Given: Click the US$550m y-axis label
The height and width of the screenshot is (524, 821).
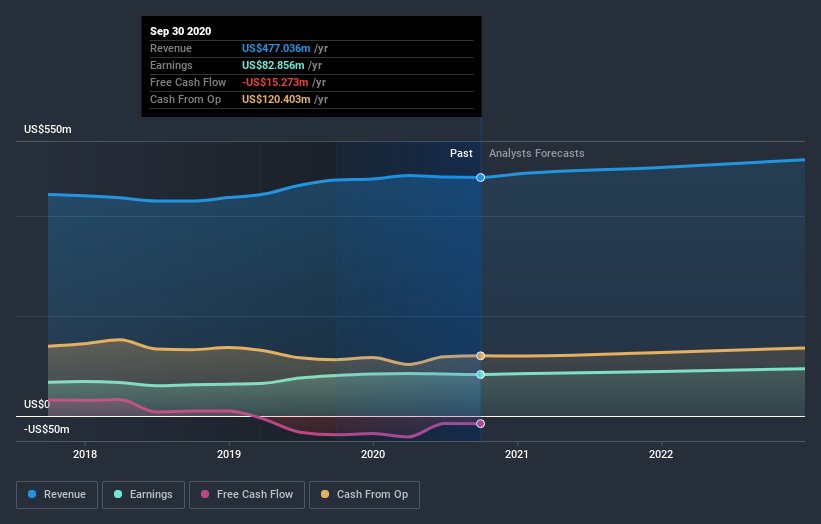Looking at the screenshot, I should coord(48,129).
